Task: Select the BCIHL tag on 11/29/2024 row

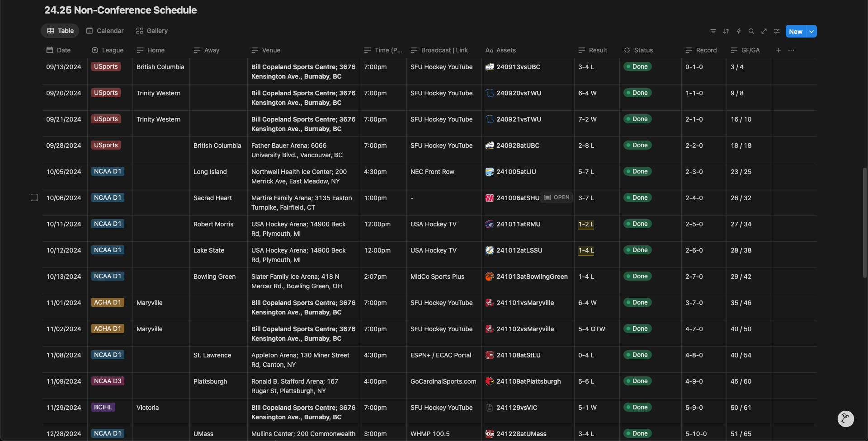Action: coord(103,407)
